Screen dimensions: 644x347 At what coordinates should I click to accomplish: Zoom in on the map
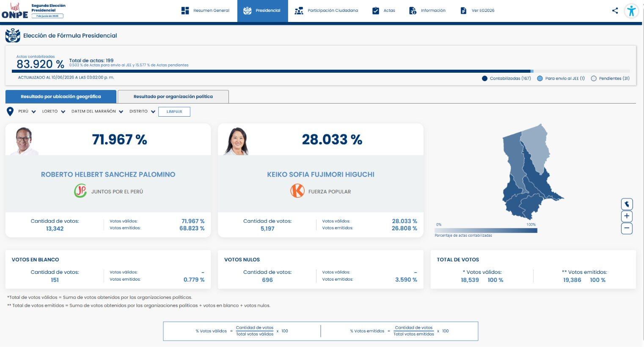tap(627, 216)
